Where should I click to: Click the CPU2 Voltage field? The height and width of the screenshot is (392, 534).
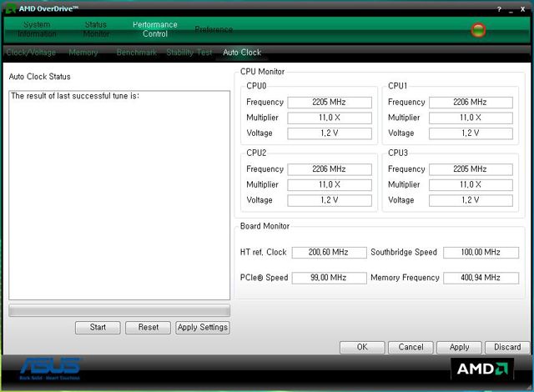click(x=330, y=200)
